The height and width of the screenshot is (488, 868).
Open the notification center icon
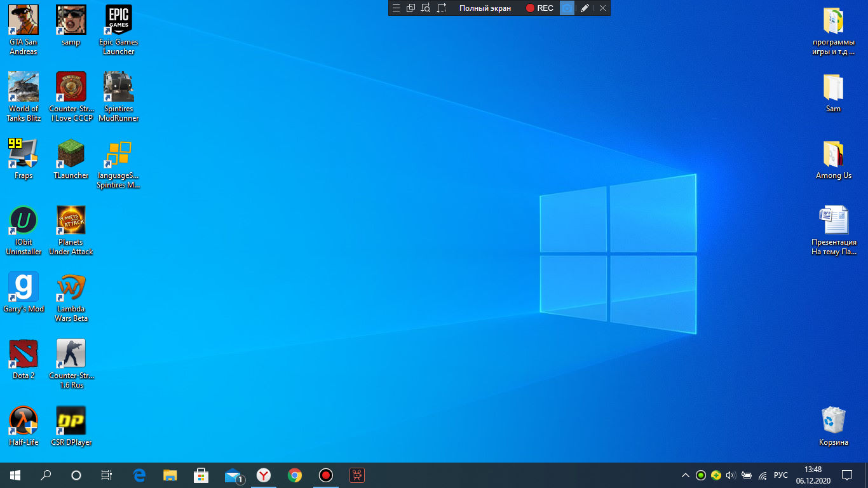(x=846, y=475)
